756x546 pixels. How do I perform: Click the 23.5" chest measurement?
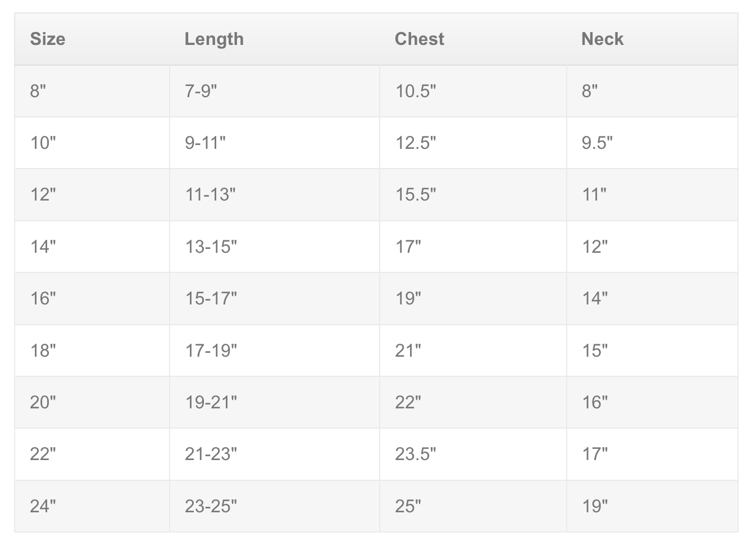click(x=416, y=454)
